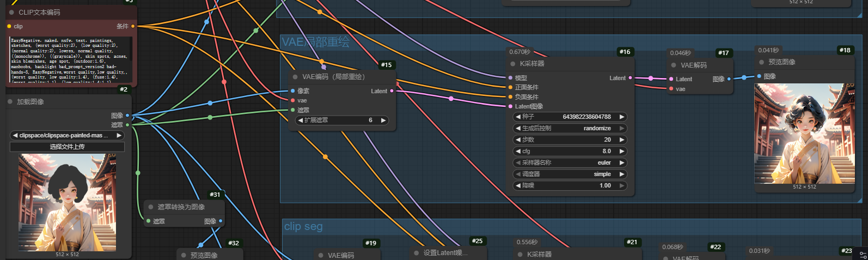
Task: Click the 降噪 1.00 slider field
Action: [570, 185]
